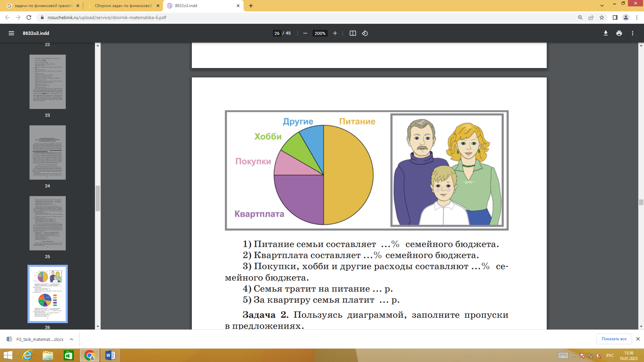
Task: Click the zoom out minus icon
Action: (305, 33)
